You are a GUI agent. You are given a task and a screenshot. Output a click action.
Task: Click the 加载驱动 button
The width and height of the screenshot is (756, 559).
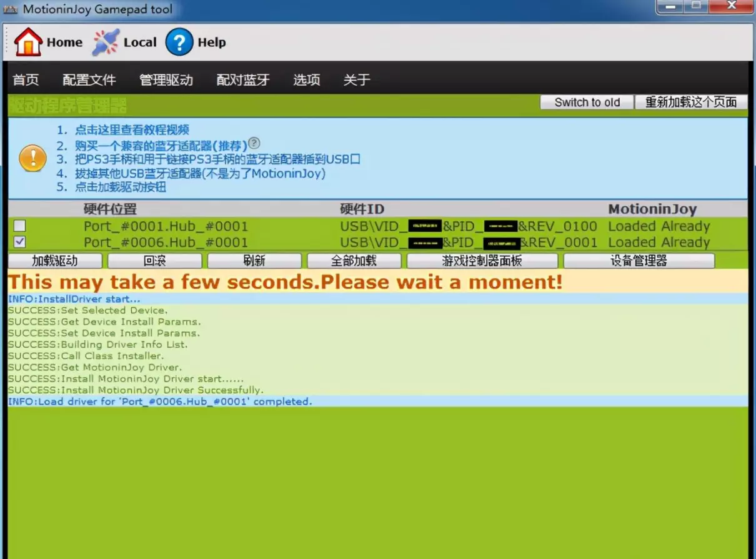tap(55, 261)
